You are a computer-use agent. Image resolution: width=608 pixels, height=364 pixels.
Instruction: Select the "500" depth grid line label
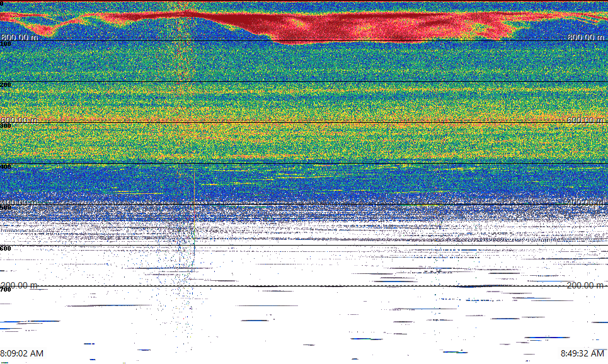[6, 207]
